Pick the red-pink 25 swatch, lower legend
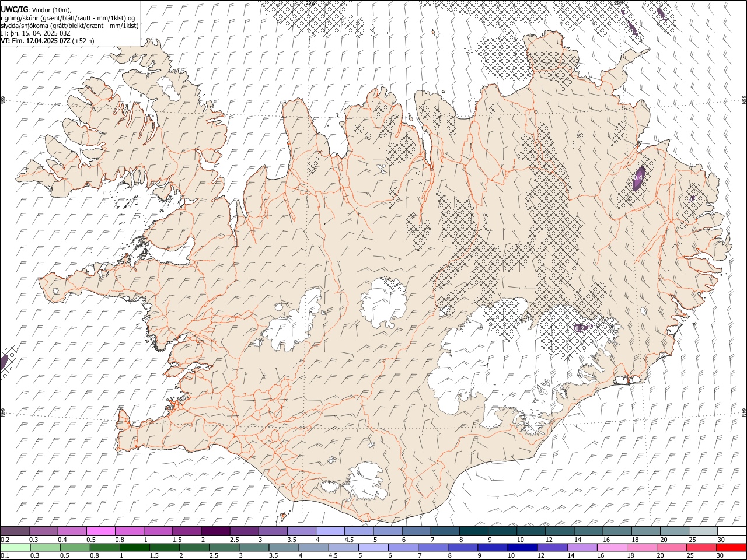 702,548
